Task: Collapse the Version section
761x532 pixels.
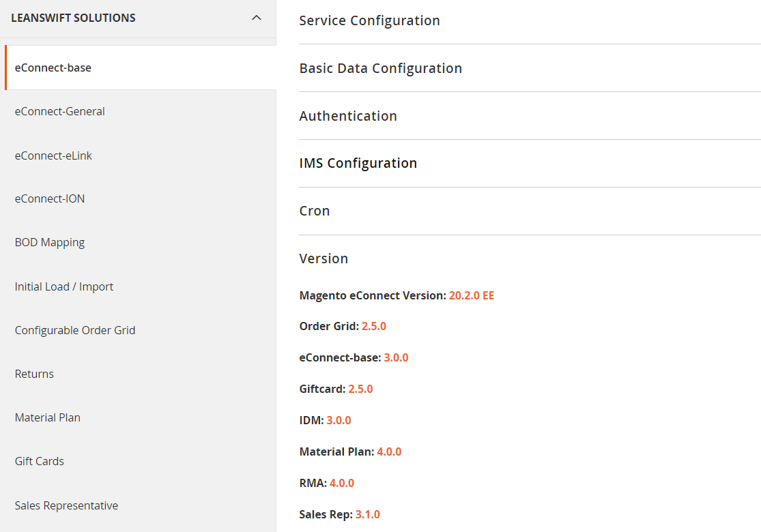Action: [324, 258]
